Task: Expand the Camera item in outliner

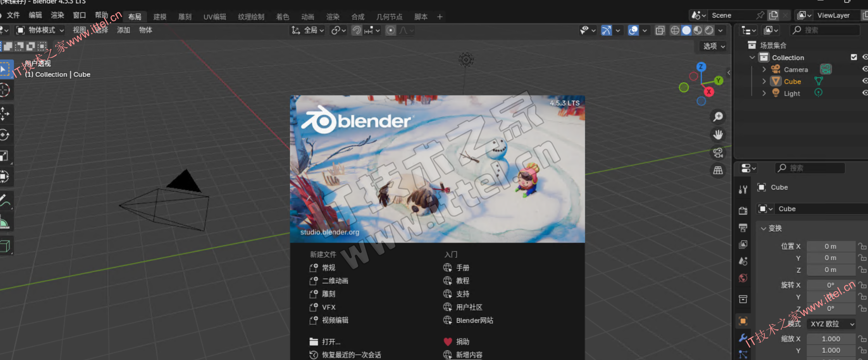Action: (764, 70)
